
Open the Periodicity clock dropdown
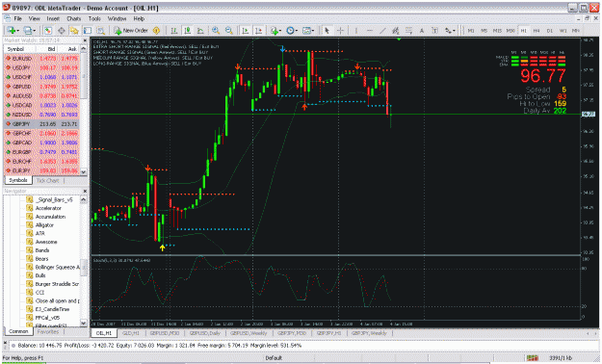[x=292, y=31]
